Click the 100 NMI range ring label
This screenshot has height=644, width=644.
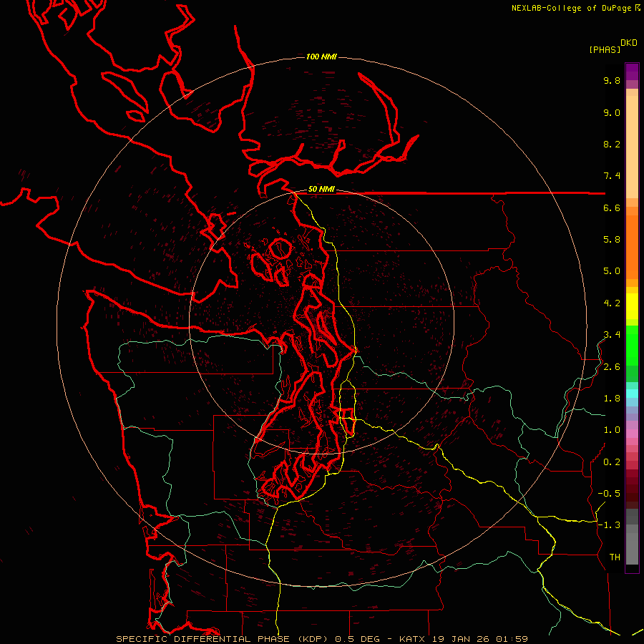321,57
